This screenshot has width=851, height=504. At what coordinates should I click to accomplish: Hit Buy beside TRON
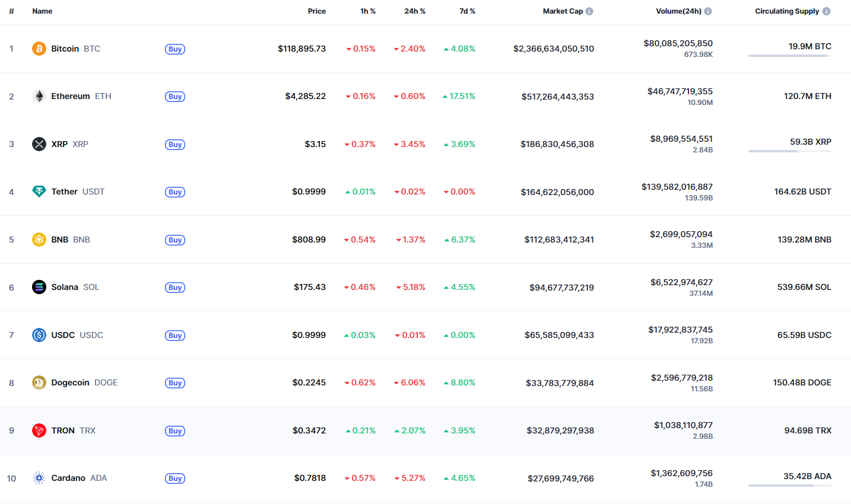(175, 431)
